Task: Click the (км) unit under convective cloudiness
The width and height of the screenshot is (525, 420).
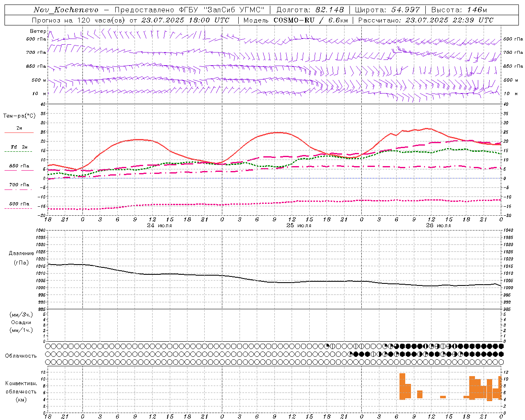Action: pos(21,399)
